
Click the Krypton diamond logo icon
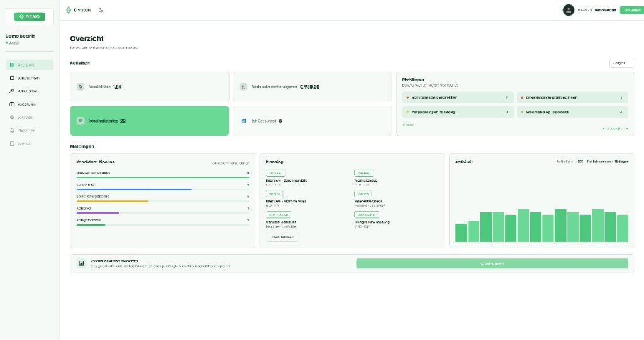(69, 10)
